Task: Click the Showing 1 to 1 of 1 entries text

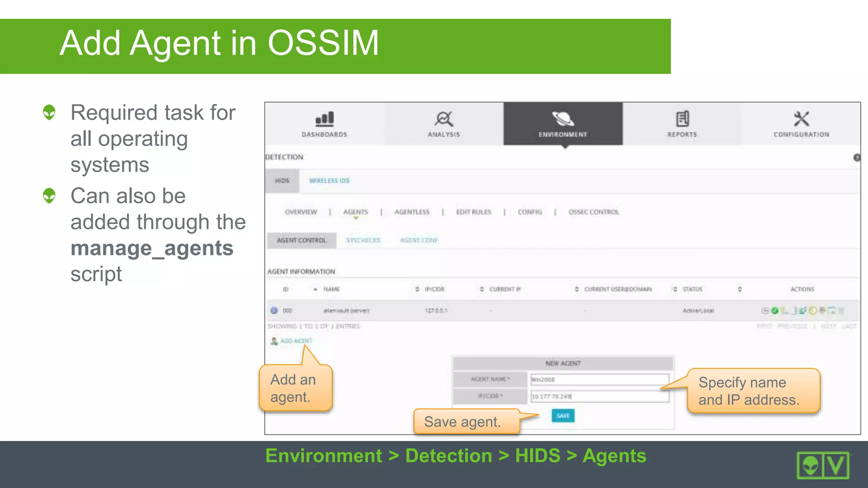Action: tap(314, 326)
